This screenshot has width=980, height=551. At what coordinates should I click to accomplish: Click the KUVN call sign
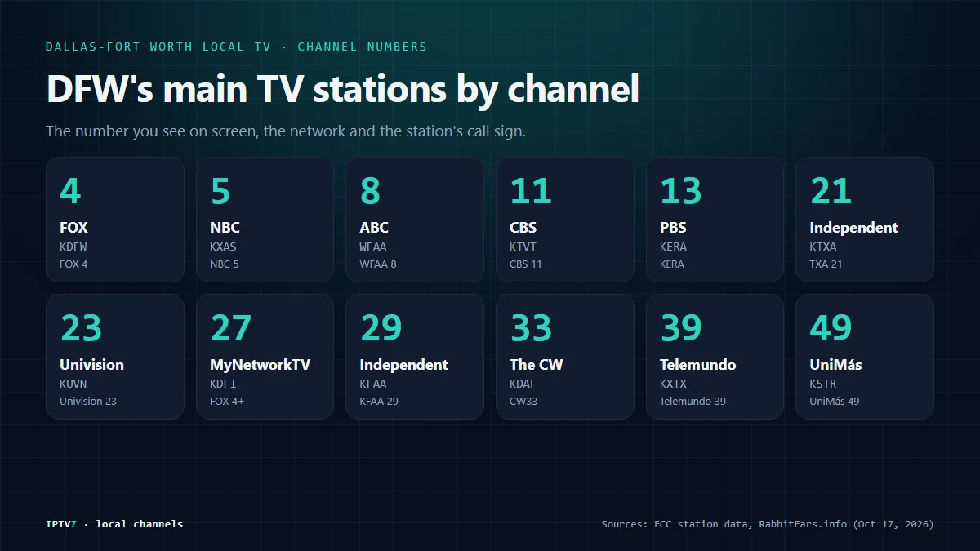tap(73, 384)
